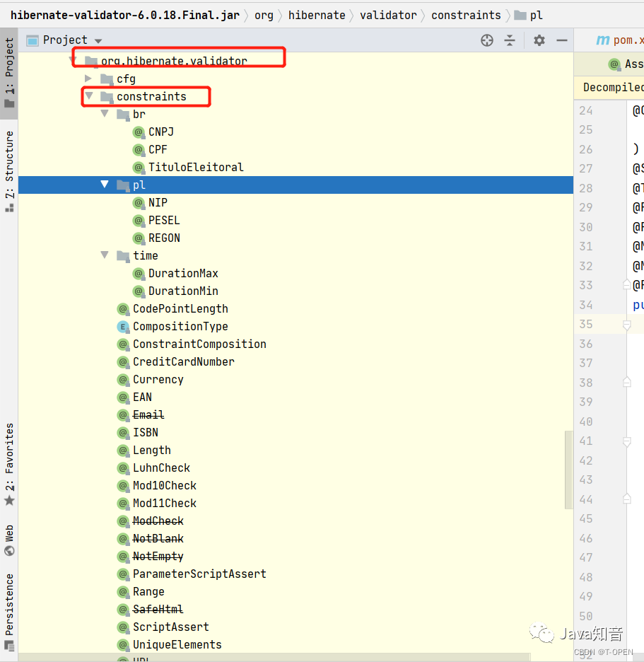Open the Z: Structure tool window tab
This screenshot has height=662, width=644.
(9, 171)
